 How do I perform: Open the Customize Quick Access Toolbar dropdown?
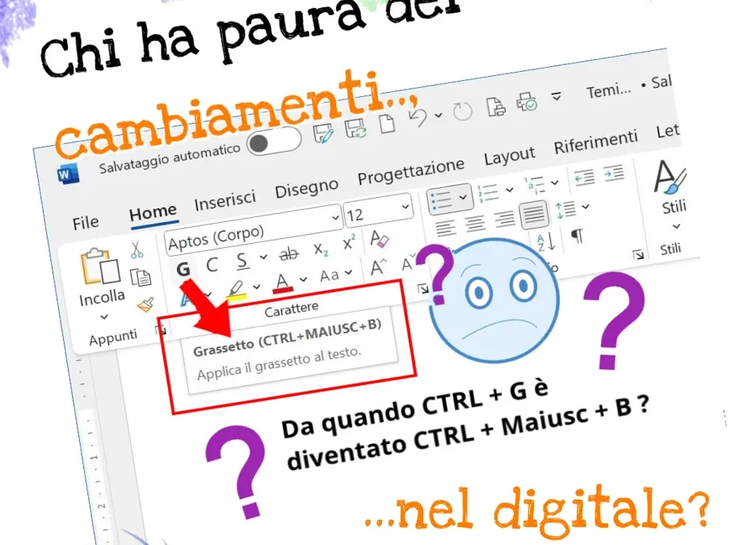[x=556, y=96]
